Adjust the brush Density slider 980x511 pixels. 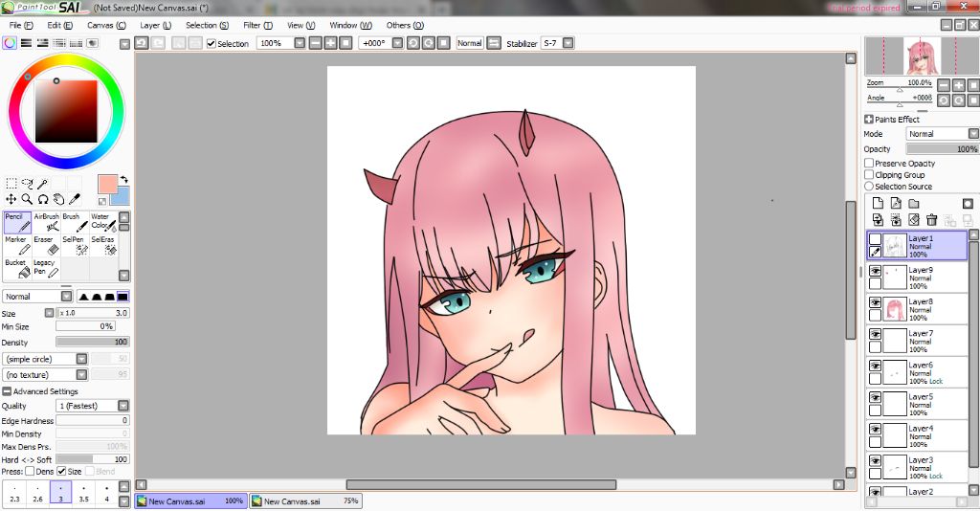93,342
